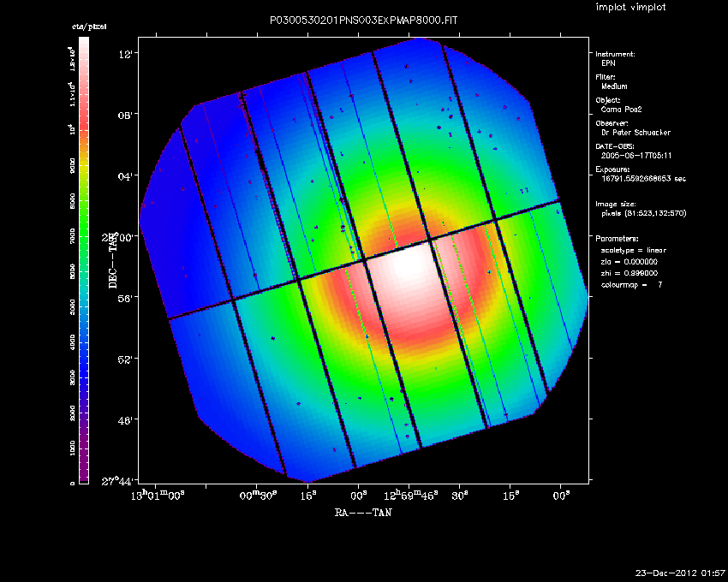Select the red top of the colour bar
Image resolution: width=728 pixels, height=582 pixels.
(x=83, y=60)
